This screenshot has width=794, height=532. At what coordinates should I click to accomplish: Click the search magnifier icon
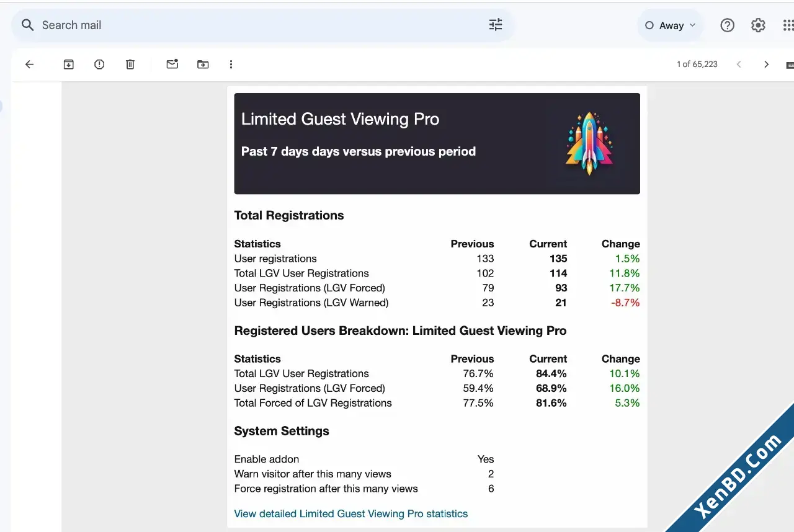point(27,25)
